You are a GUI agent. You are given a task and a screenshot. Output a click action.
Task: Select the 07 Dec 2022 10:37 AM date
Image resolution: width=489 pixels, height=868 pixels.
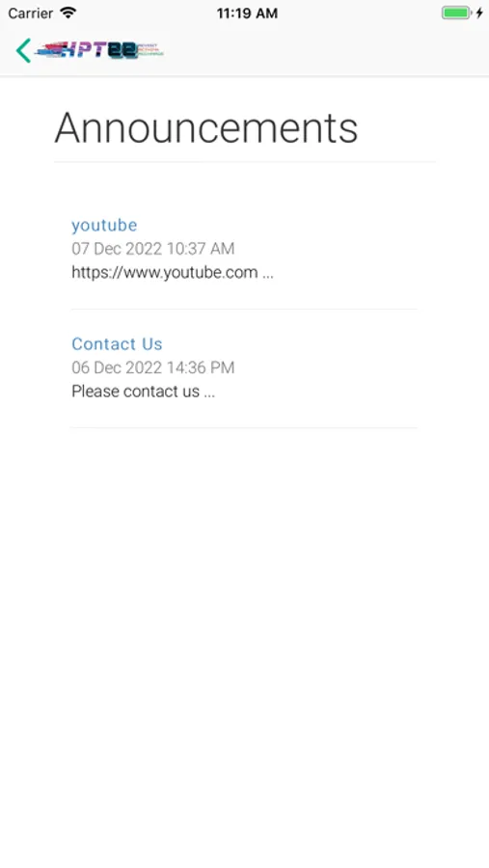pyautogui.click(x=152, y=249)
